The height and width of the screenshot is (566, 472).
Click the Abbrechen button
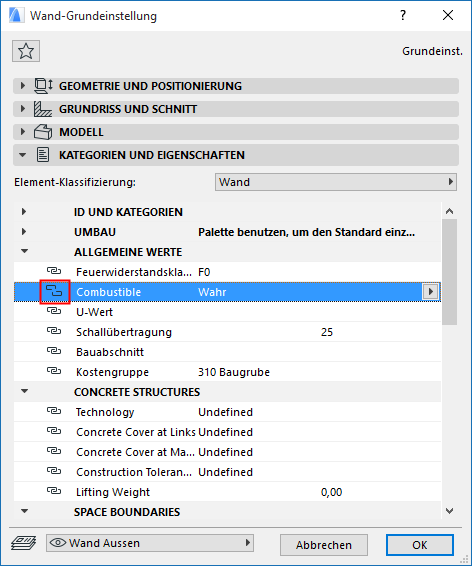point(324,545)
